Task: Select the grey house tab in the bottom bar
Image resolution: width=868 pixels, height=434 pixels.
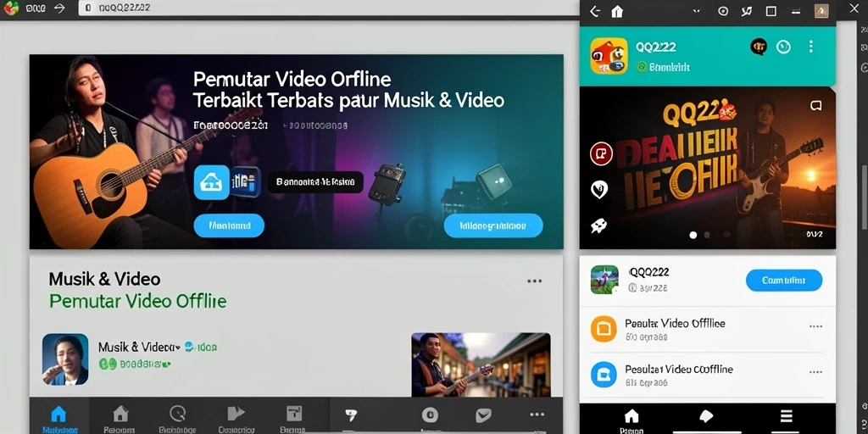Action: coord(120,419)
